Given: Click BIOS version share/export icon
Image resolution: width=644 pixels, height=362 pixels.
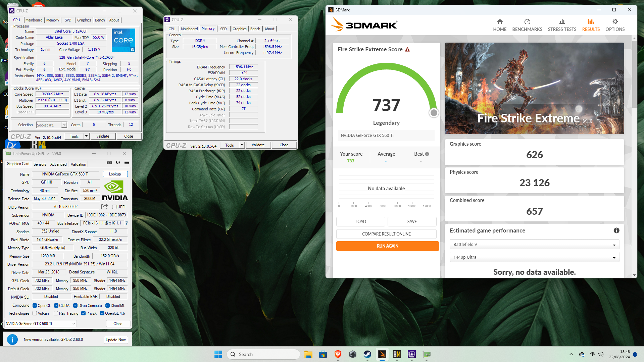Looking at the screenshot, I should coord(105,207).
